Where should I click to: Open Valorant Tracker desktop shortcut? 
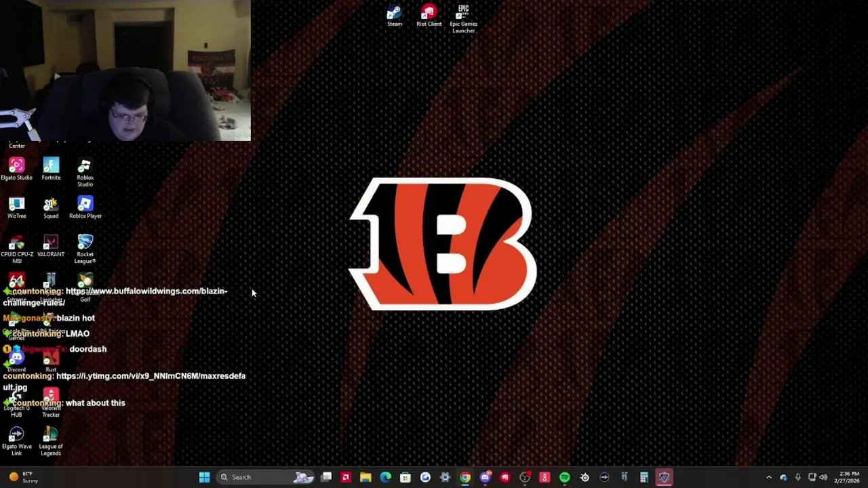pyautogui.click(x=51, y=403)
